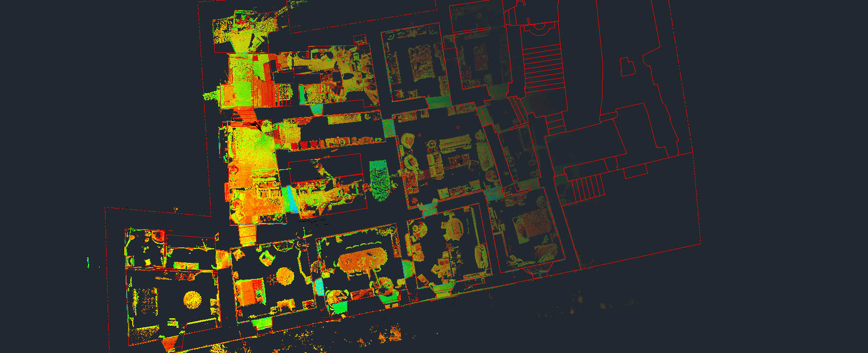Select the upper staircase outline with horizontal treads
This screenshot has width=868, height=353.
[543, 67]
